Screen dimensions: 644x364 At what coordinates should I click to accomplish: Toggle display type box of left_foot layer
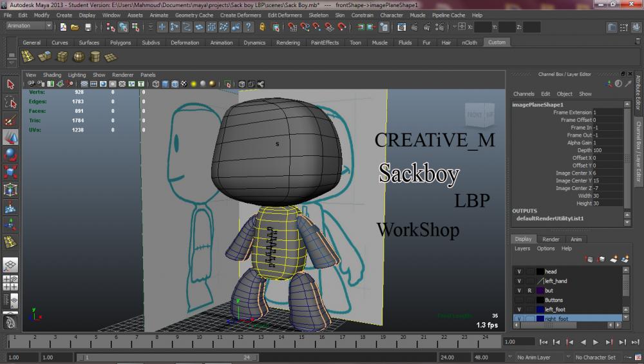point(529,309)
